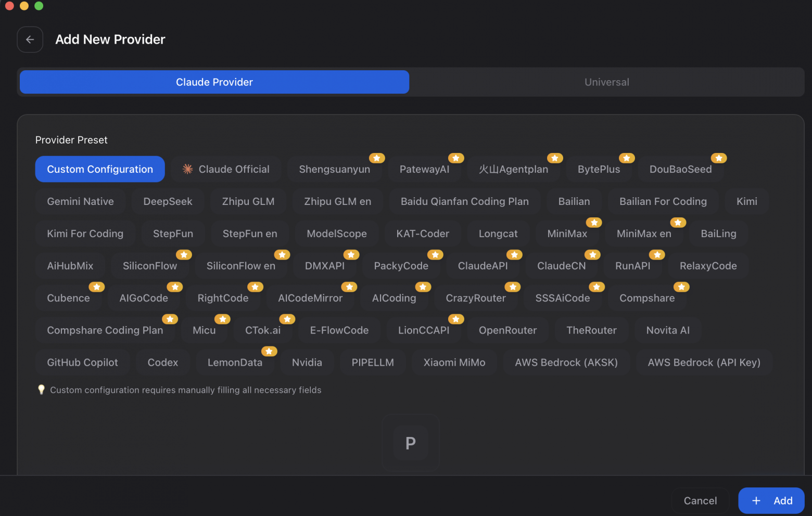Pick the RightCode preset
The height and width of the screenshot is (516, 812).
pos(223,298)
